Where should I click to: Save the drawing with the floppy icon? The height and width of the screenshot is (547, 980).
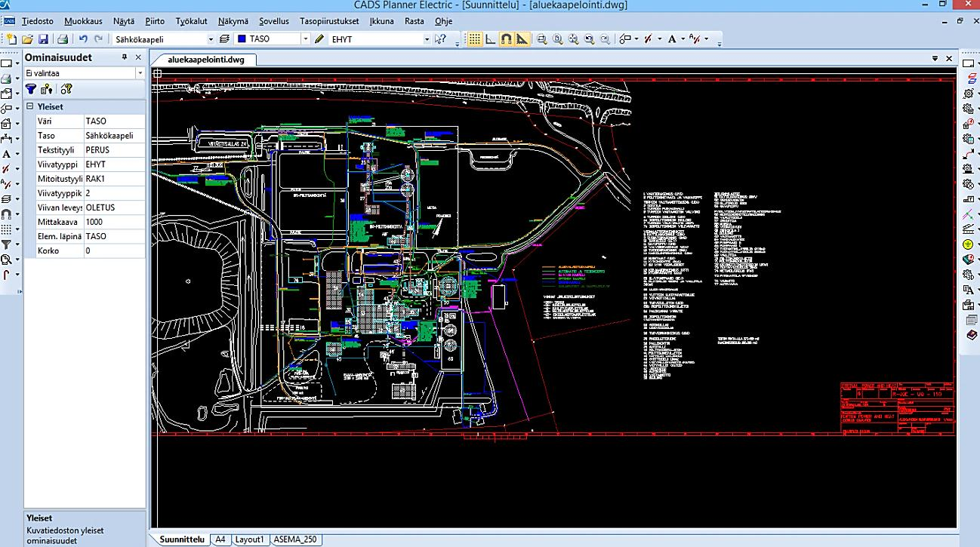[x=43, y=38]
